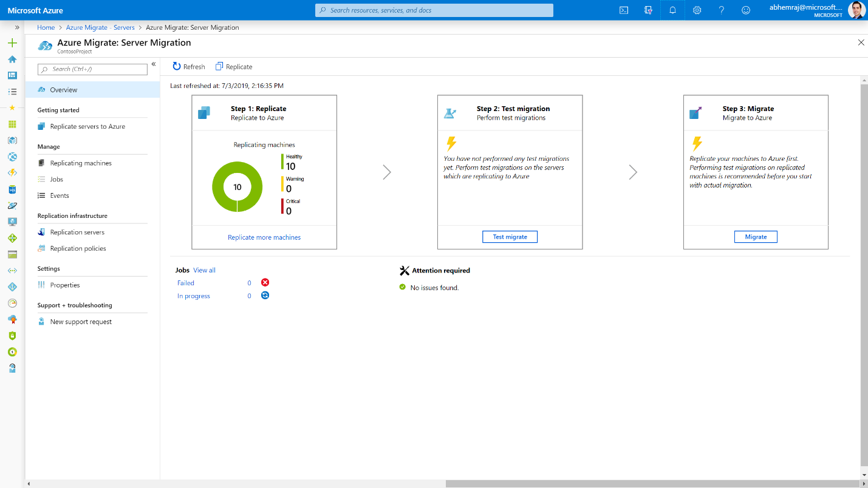The width and height of the screenshot is (868, 488).
Task: Open All services list icon
Action: pyautogui.click(x=12, y=92)
